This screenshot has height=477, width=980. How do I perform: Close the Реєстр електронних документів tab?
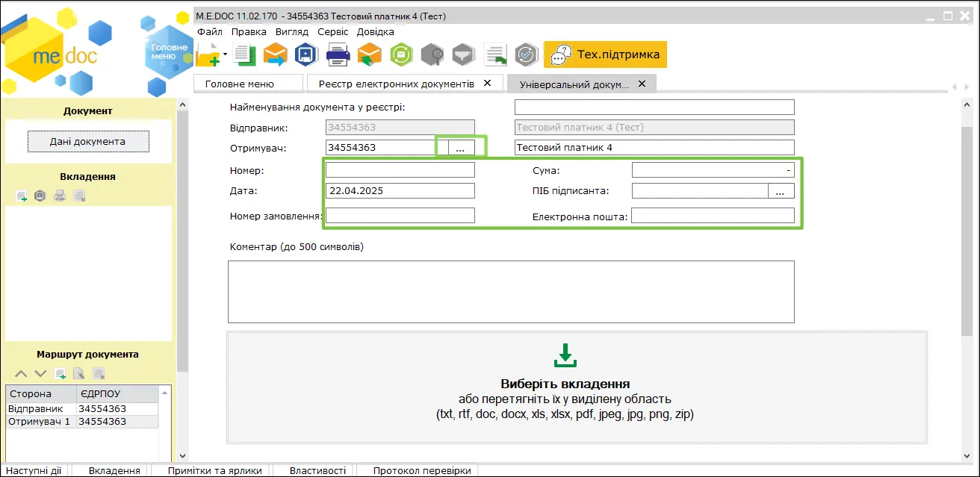(x=488, y=83)
